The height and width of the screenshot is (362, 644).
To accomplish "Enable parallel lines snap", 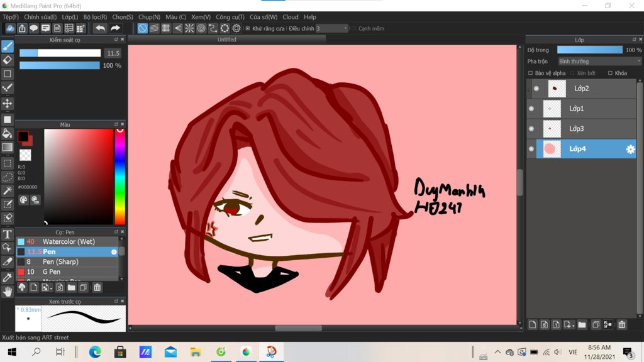I will [x=154, y=28].
